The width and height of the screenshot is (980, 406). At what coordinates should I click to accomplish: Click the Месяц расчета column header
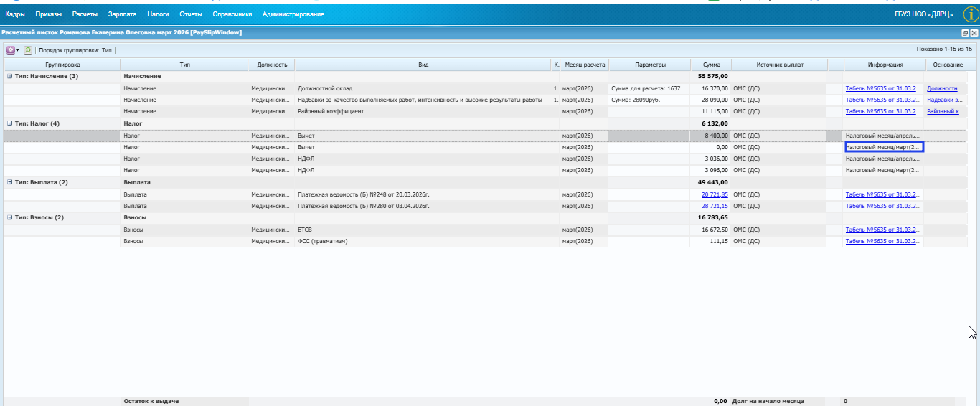pyautogui.click(x=585, y=65)
